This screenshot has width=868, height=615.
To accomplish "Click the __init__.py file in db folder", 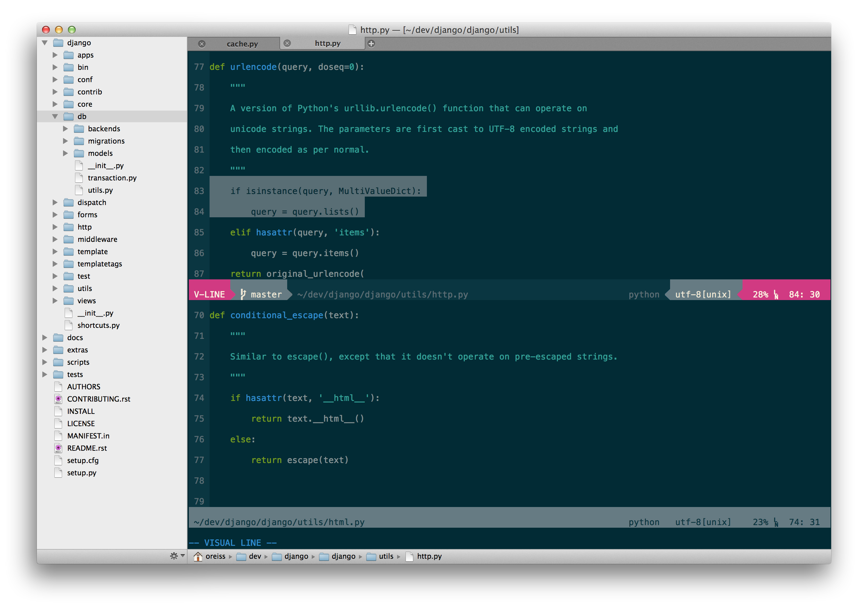I will [106, 166].
